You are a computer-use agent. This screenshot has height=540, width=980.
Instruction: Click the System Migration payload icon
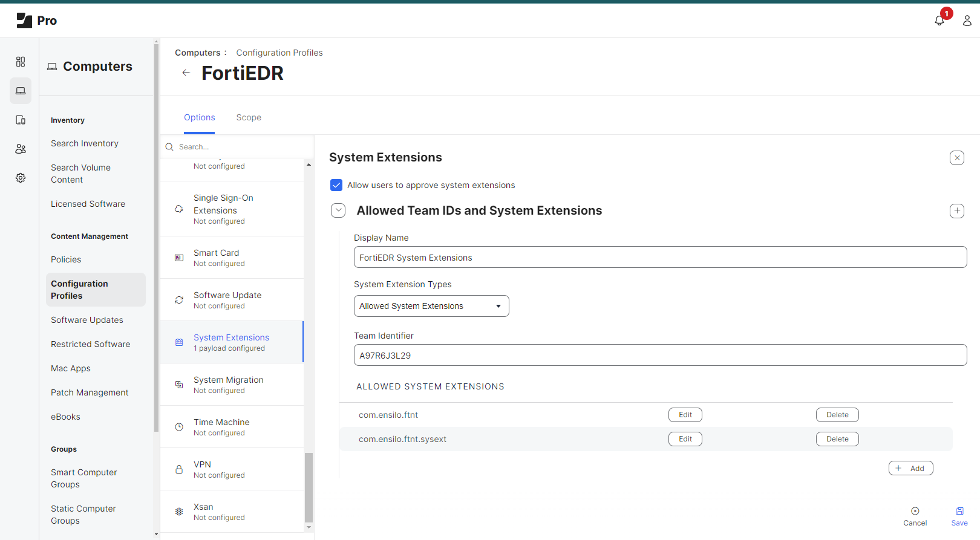179,385
